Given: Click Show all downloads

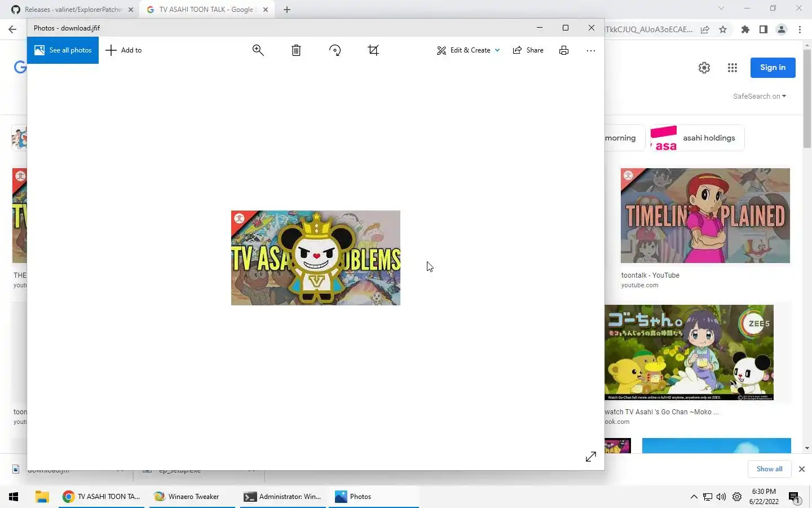Looking at the screenshot, I should click(769, 469).
